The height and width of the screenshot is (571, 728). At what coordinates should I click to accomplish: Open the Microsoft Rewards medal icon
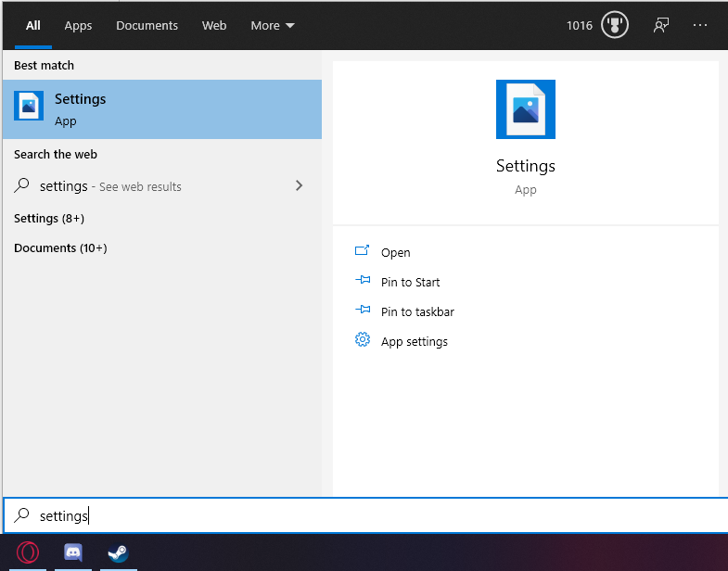pyautogui.click(x=614, y=25)
